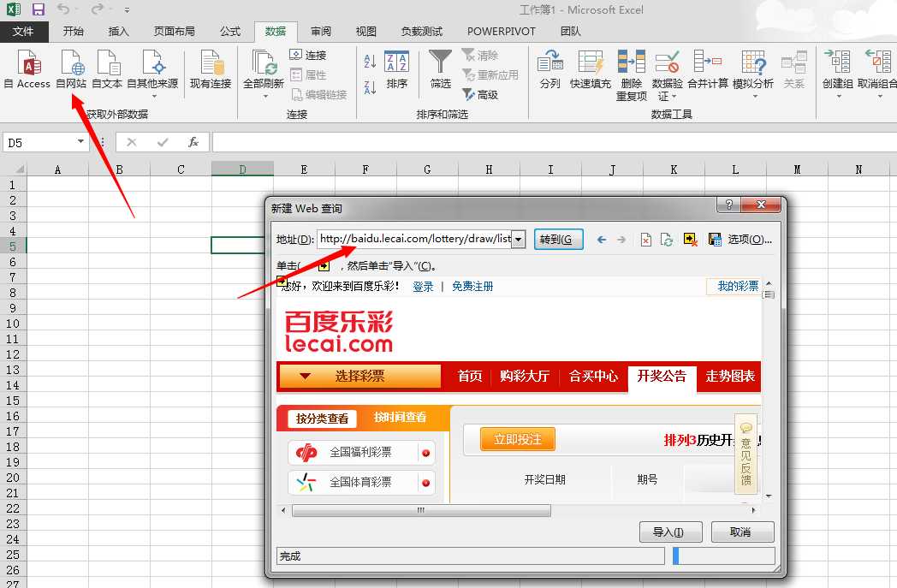Open the File (文件) tab
Image resolution: width=897 pixels, height=588 pixels.
[x=23, y=32]
